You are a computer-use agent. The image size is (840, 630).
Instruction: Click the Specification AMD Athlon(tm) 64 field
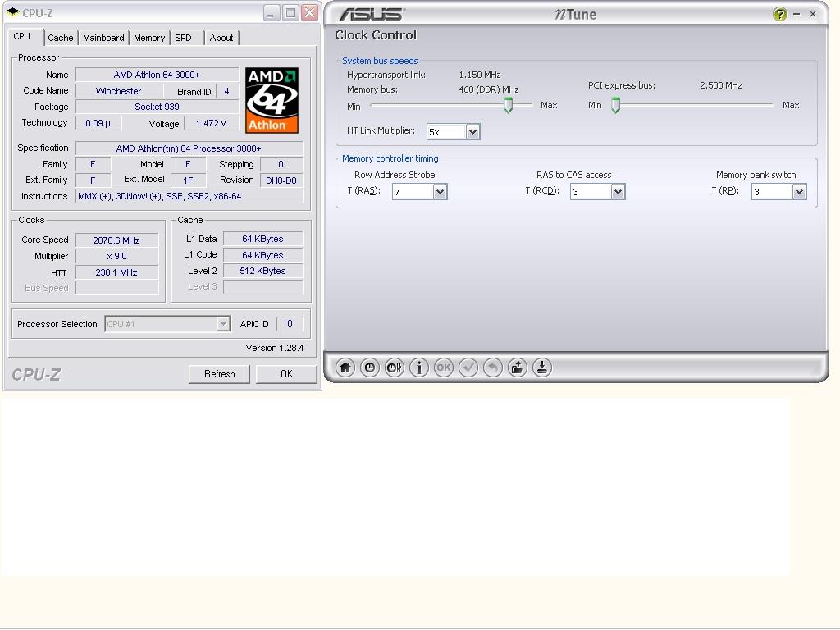pyautogui.click(x=189, y=148)
